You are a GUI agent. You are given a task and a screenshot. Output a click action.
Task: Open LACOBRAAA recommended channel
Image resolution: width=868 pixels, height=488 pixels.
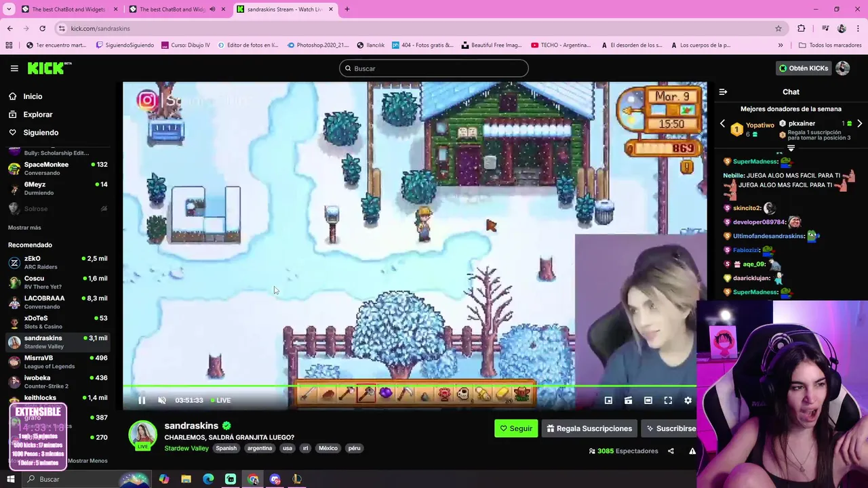coord(58,302)
